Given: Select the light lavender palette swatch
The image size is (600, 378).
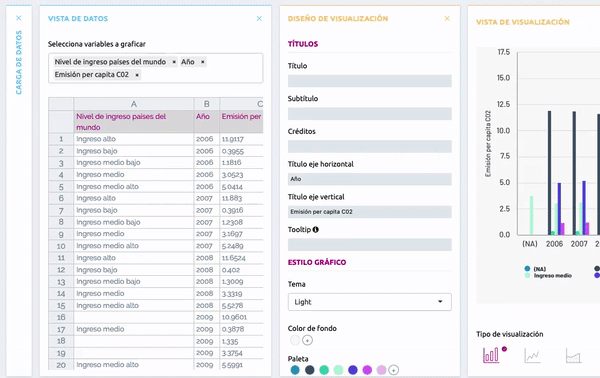Looking at the screenshot, I should [382, 370].
